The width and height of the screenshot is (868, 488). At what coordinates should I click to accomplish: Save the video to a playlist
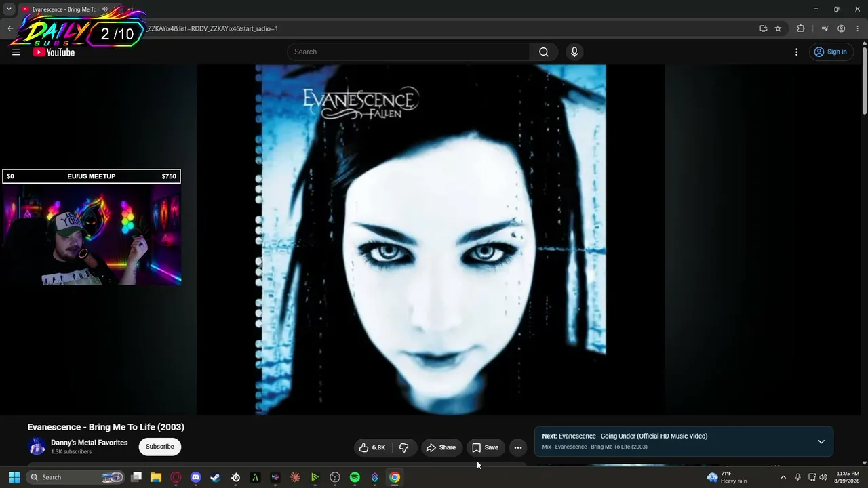coord(486,447)
